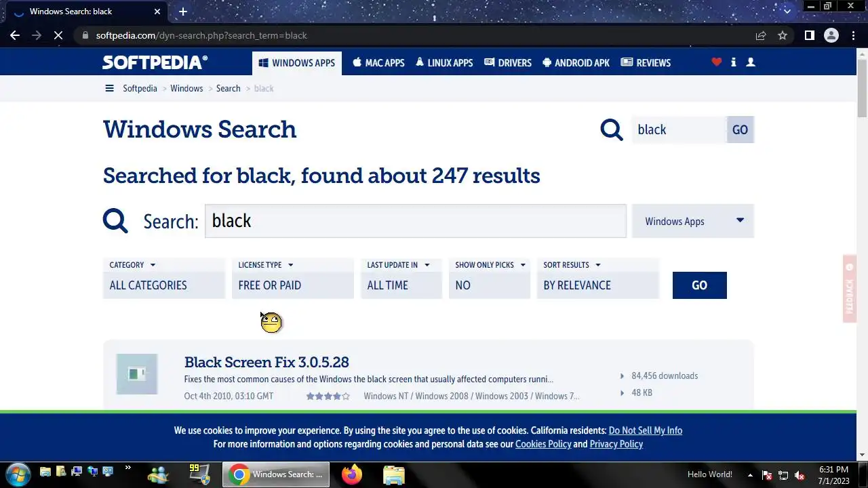The image size is (868, 488).
Task: Open the Drivers tab
Action: [508, 62]
